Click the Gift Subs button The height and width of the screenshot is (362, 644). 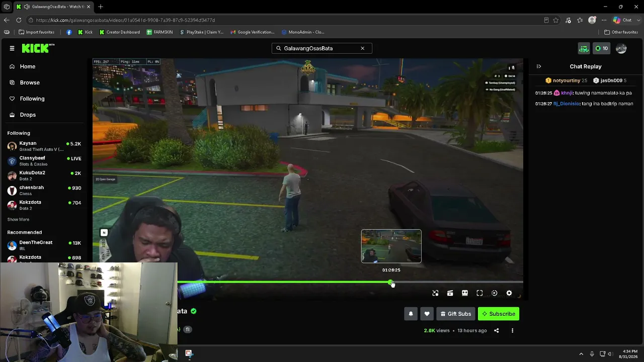click(456, 314)
